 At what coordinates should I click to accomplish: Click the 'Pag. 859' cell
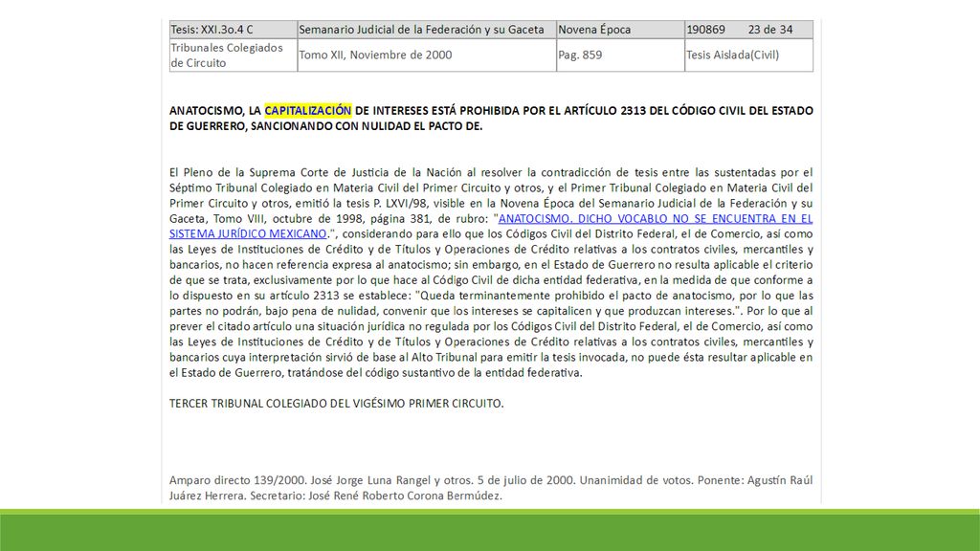pyautogui.click(x=620, y=55)
